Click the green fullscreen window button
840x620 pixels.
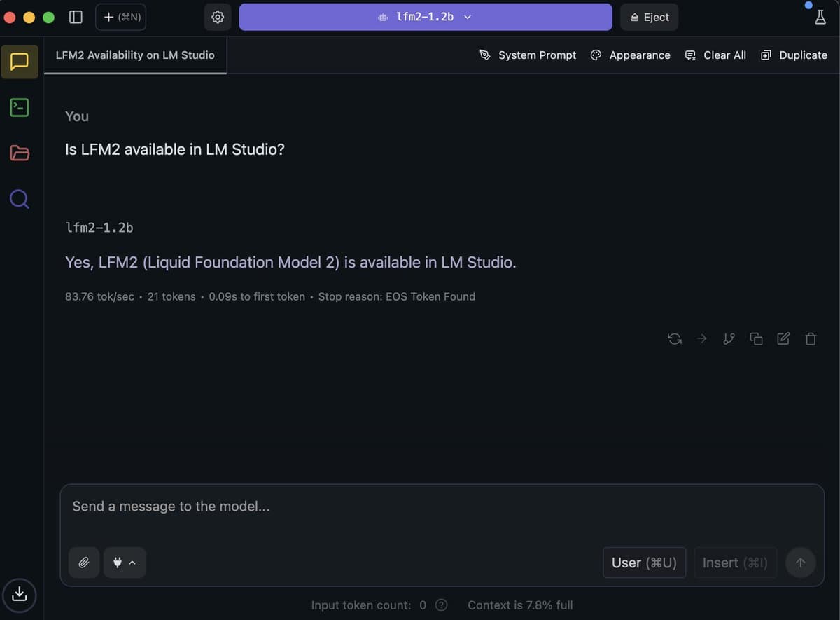[48, 18]
